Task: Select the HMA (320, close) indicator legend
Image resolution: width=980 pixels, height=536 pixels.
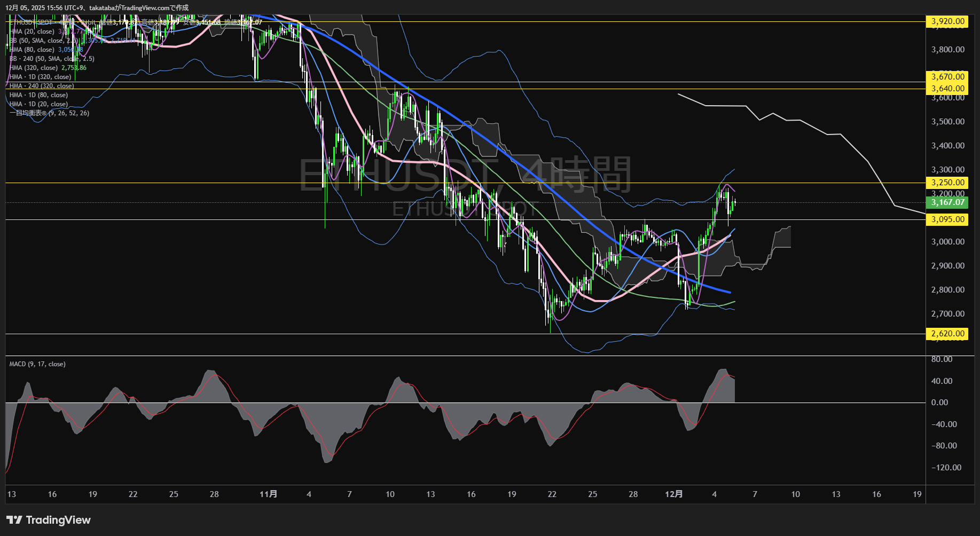Action: point(33,68)
